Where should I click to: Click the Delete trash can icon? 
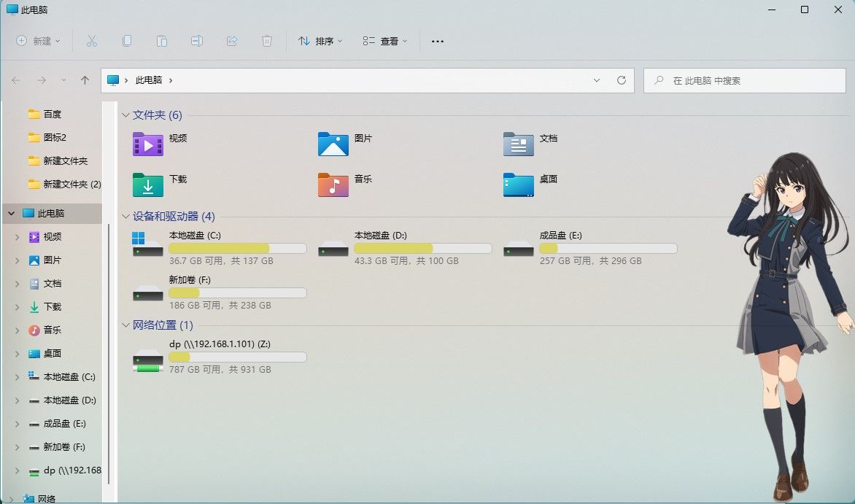click(267, 41)
